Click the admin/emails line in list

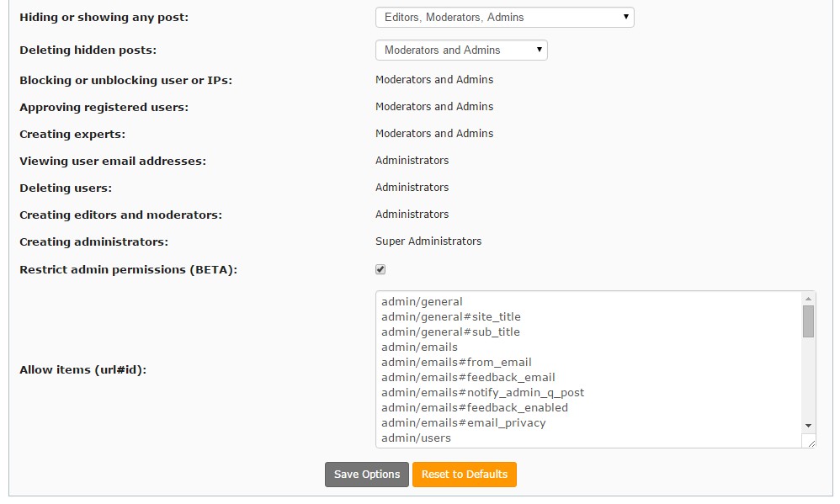[x=419, y=347]
